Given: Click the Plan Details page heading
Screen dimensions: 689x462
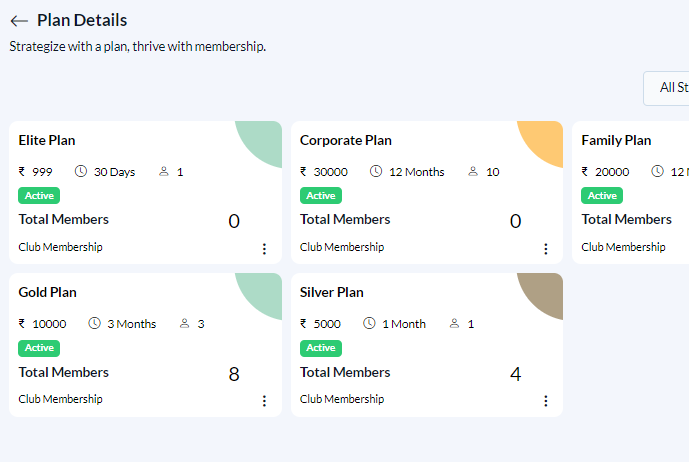Looking at the screenshot, I should [x=82, y=20].
